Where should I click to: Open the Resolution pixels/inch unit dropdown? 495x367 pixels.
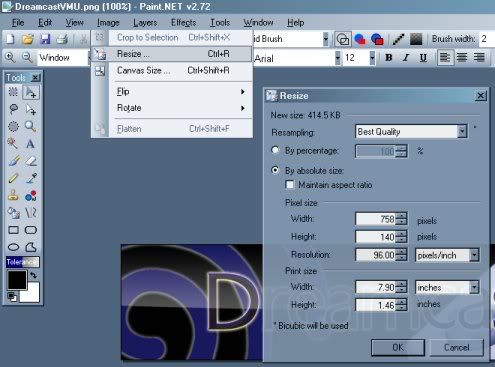click(474, 255)
